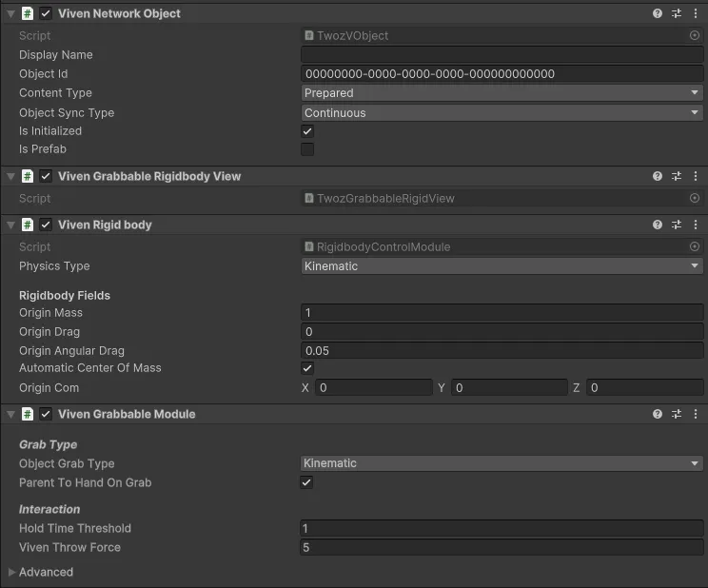Screen dimensions: 708x588
Task: Click the script icon of Viven Network Object header
Action: click(x=28, y=13)
